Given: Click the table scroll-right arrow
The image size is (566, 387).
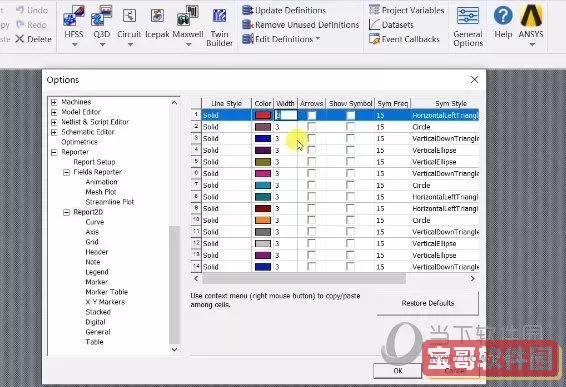Looking at the screenshot, I should click(472, 278).
